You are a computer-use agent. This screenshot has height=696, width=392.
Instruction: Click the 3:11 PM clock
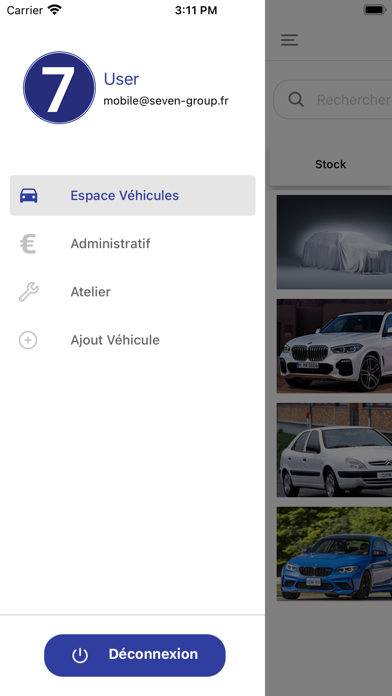[x=196, y=10]
